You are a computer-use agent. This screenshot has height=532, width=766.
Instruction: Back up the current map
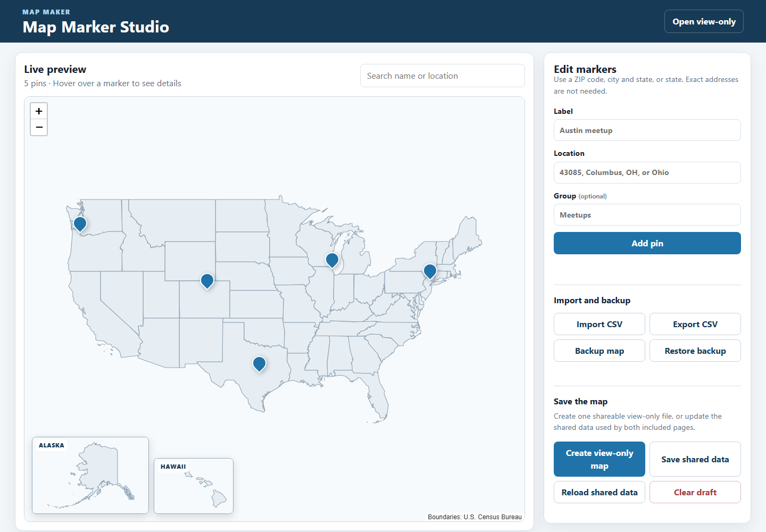600,351
